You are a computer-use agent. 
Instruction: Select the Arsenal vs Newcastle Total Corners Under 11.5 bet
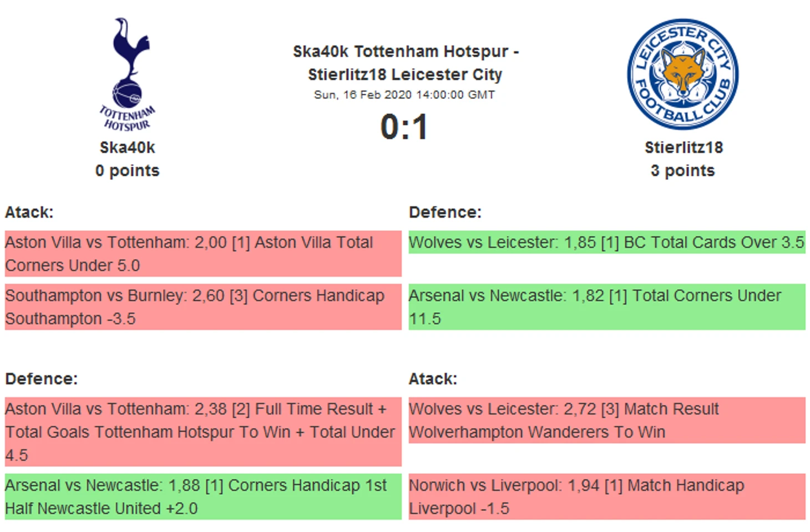(606, 307)
